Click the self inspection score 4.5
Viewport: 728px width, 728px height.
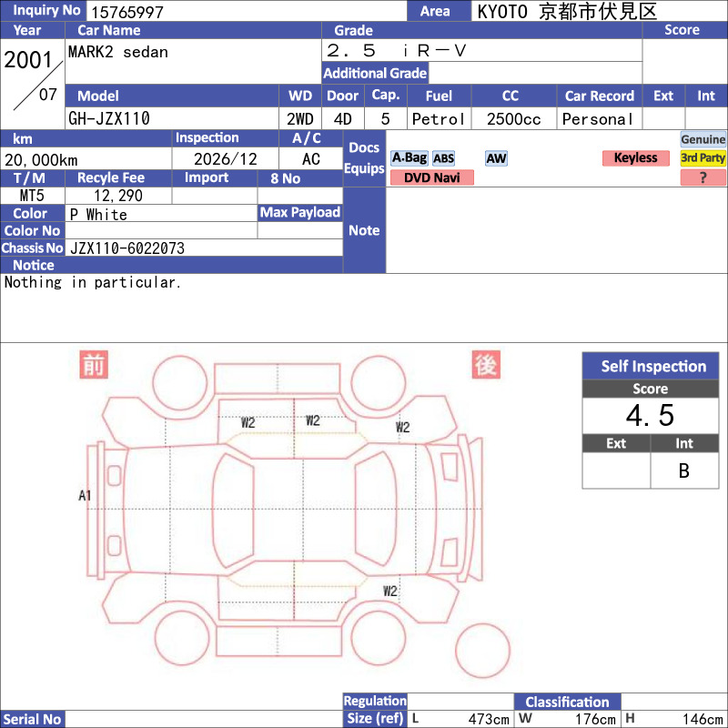tap(650, 415)
